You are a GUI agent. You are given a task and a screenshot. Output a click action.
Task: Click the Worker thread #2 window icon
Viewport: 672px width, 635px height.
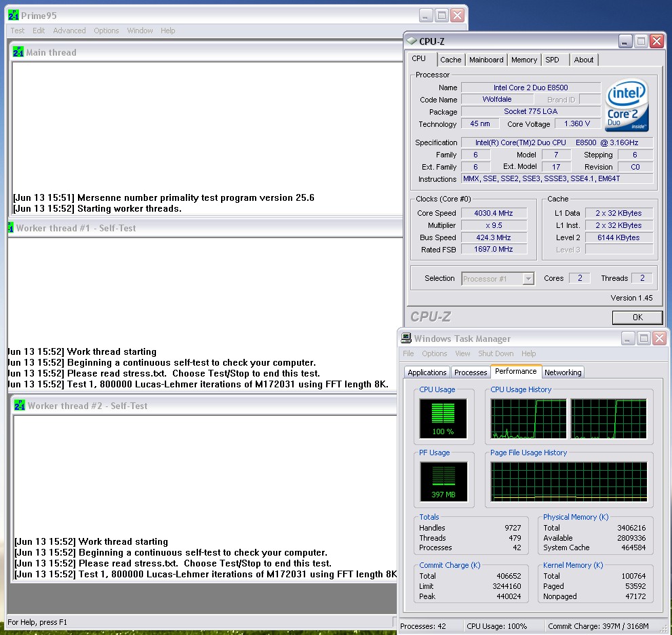(19, 405)
